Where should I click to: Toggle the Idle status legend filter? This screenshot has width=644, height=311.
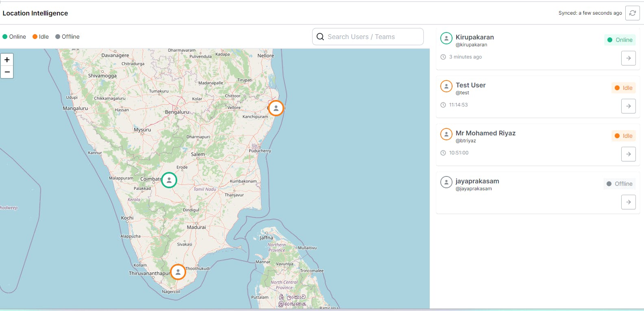[x=41, y=37]
